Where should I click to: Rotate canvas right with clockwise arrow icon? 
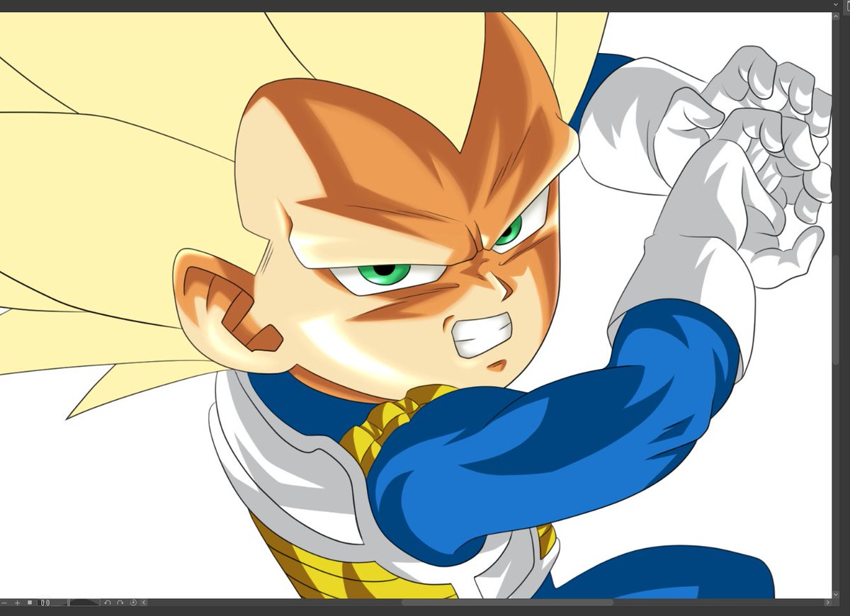coord(120,603)
